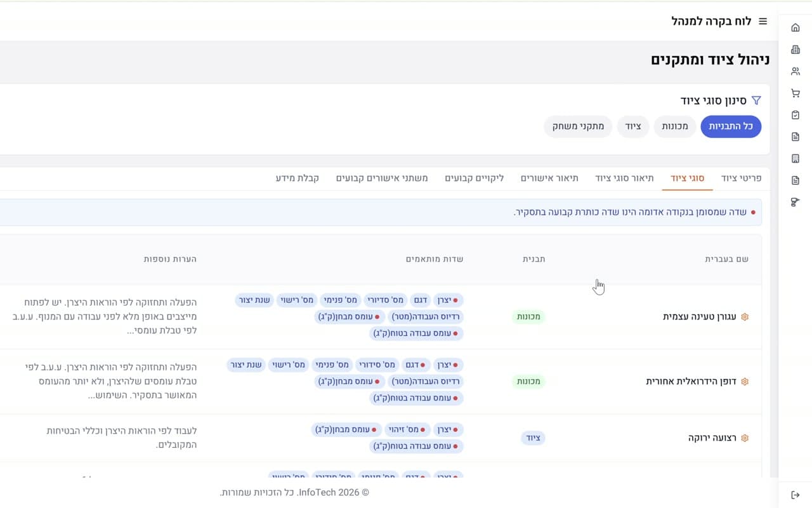The image size is (812, 508).
Task: Open the home icon in the sidebar
Action: 796,27
